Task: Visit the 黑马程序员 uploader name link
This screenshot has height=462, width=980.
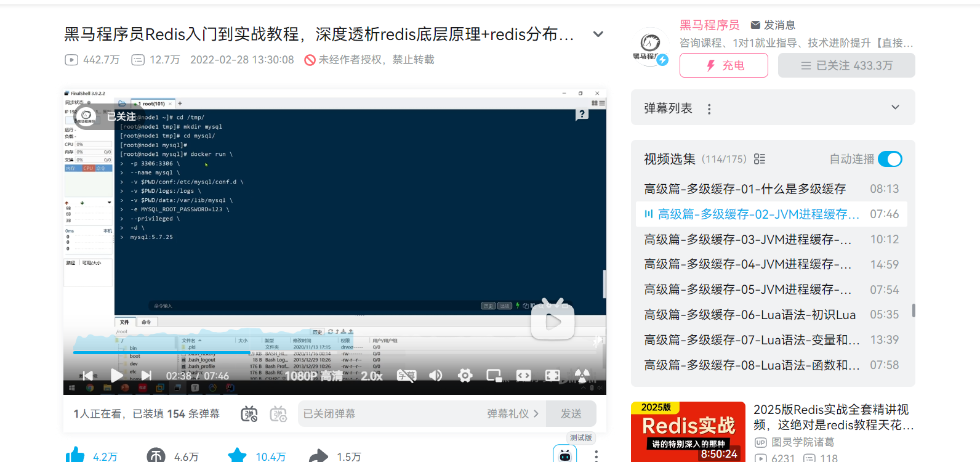Action: [x=710, y=25]
